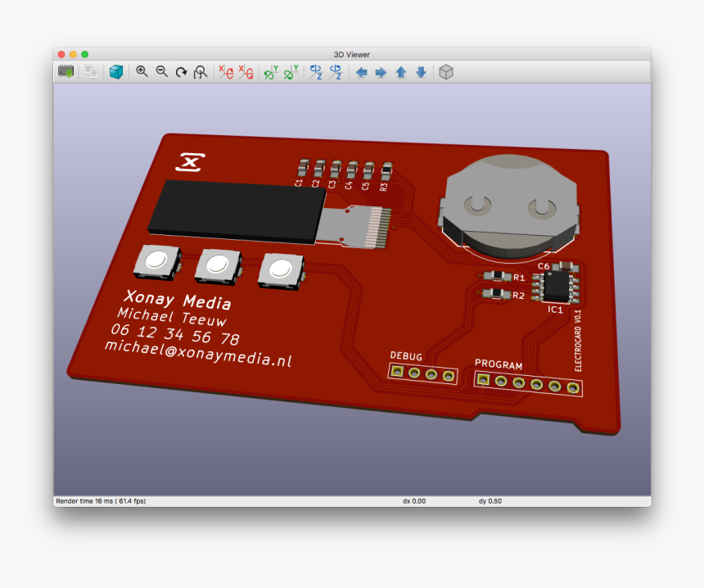Click the 'PROGRAM' header label
Screen dimensions: 704x588
499,364
